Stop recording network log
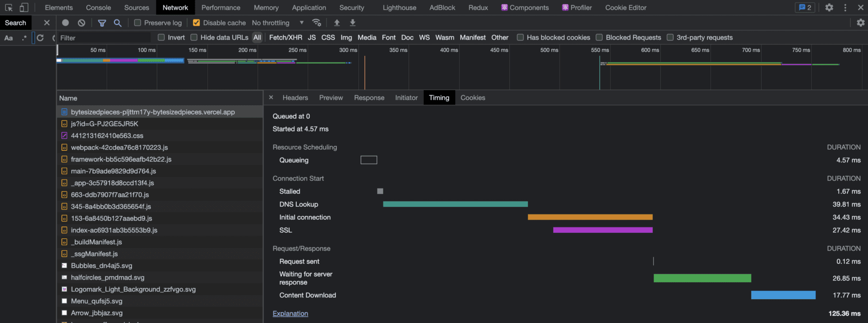This screenshot has width=868, height=323. click(66, 23)
